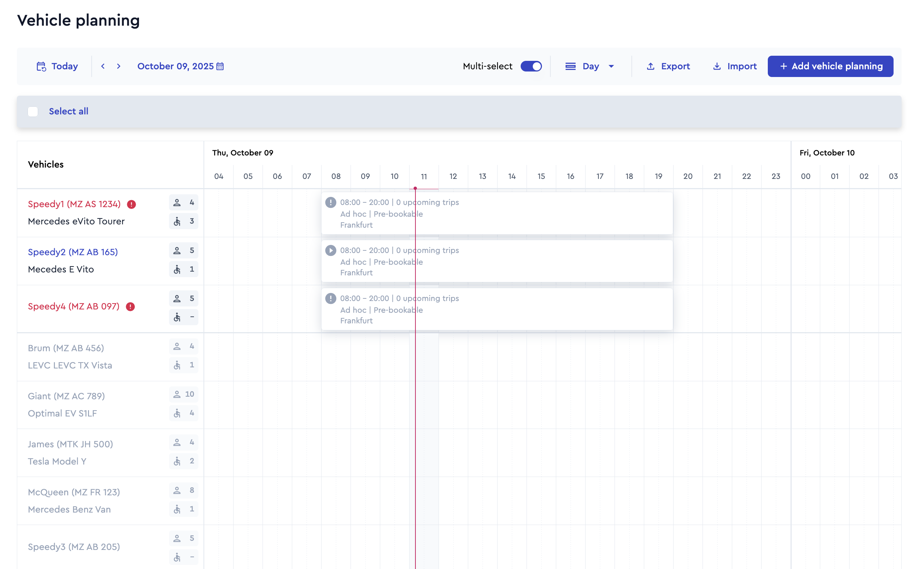Viewport: 924px width, 569px height.
Task: Click Import button
Action: (x=734, y=67)
